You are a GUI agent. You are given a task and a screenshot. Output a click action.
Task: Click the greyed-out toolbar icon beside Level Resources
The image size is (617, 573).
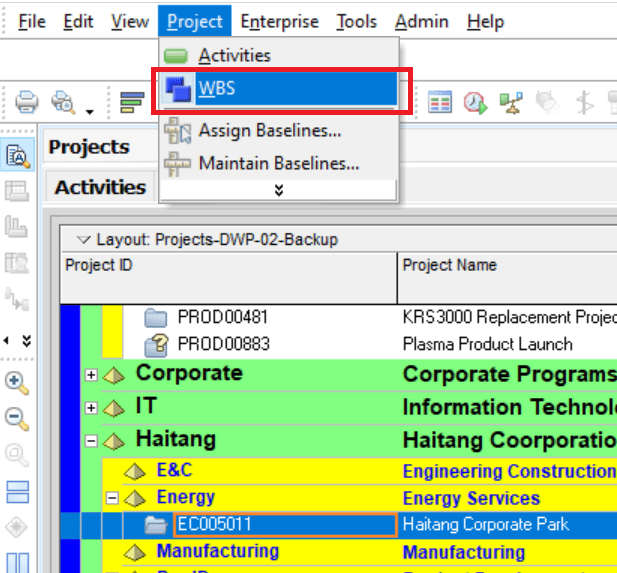548,103
